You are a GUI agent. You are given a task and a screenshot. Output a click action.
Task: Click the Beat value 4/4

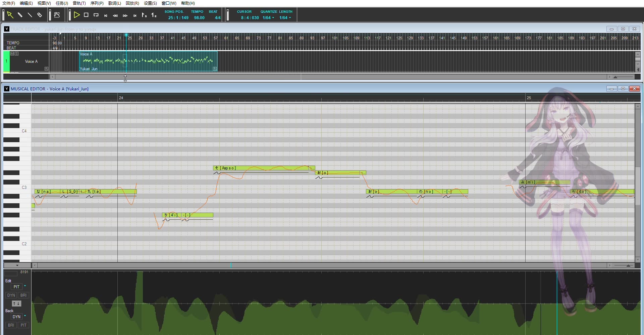click(x=218, y=18)
